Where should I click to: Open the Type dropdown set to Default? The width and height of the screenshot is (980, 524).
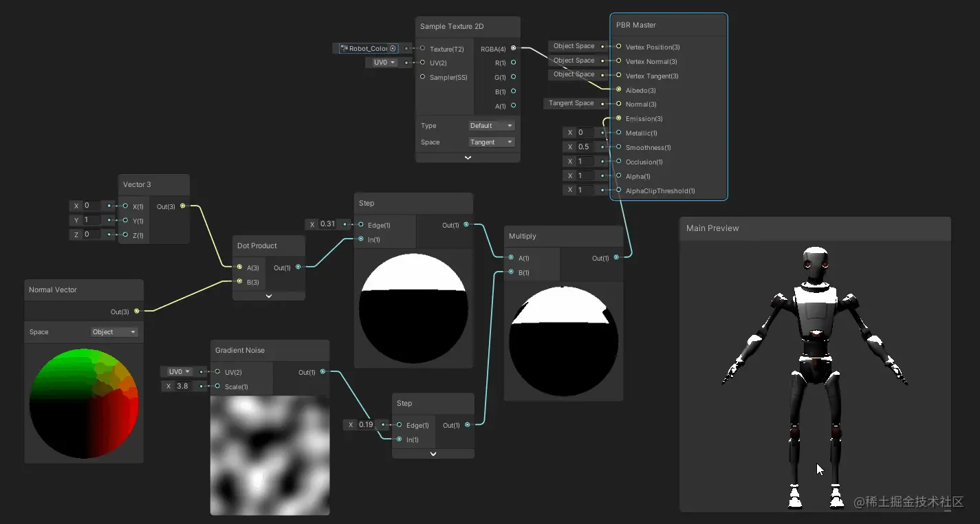[x=491, y=126]
